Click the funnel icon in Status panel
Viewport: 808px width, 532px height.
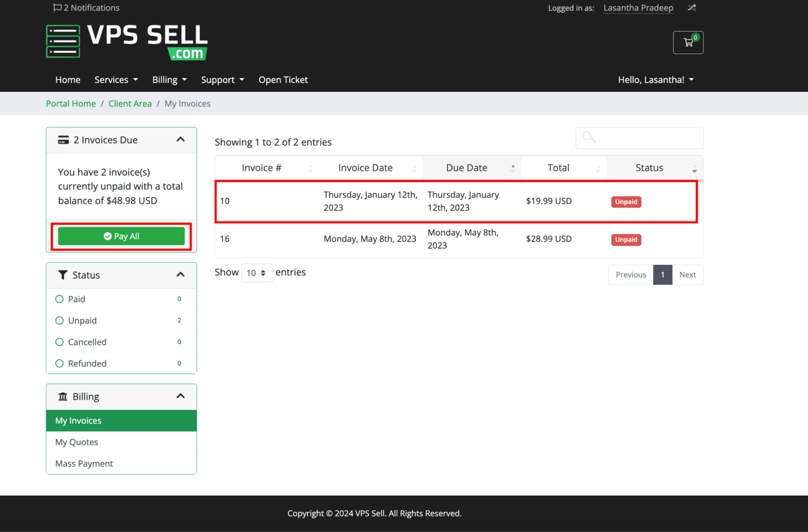pyautogui.click(x=63, y=275)
